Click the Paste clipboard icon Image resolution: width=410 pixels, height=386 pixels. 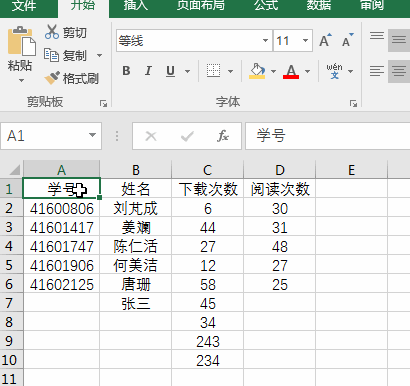(x=21, y=41)
